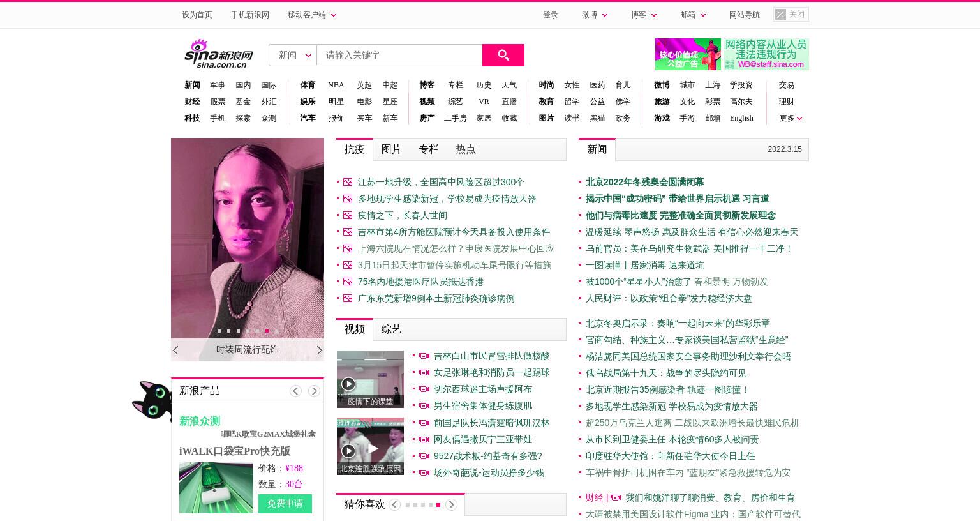Click the video icon beside 网友偶遇撒贝宁三亚带娃
980x521 pixels.
[424, 439]
